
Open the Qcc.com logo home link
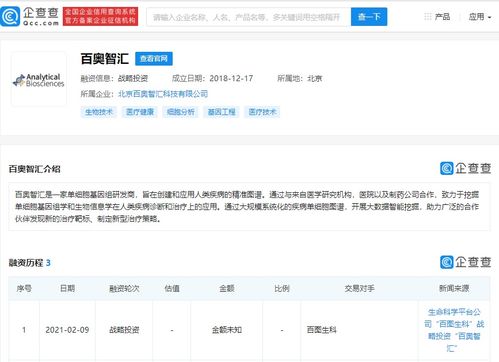[30, 16]
